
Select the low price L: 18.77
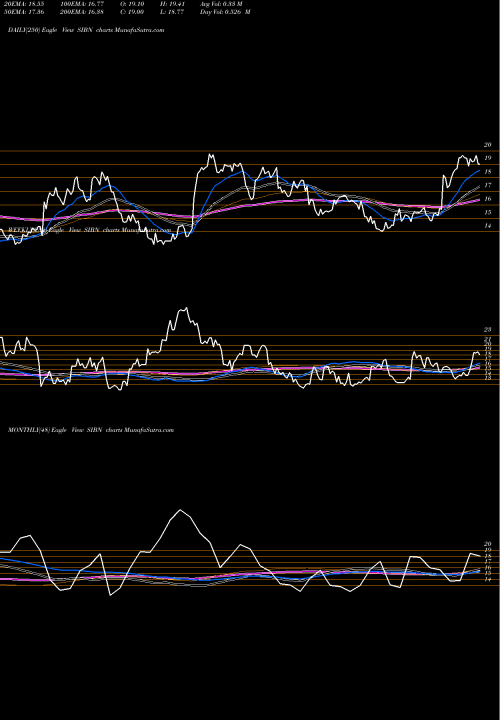(172, 12)
